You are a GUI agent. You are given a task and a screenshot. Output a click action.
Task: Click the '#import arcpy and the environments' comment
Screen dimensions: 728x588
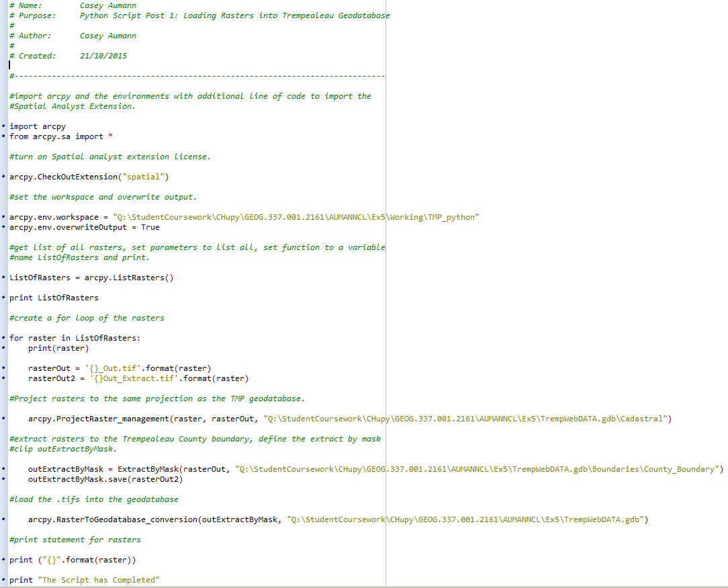(190, 96)
